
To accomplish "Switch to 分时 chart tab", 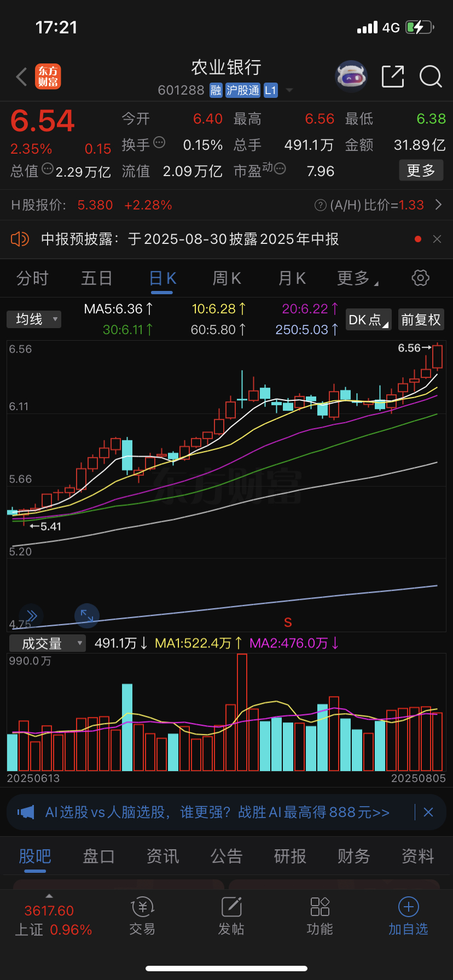I will click(x=32, y=278).
